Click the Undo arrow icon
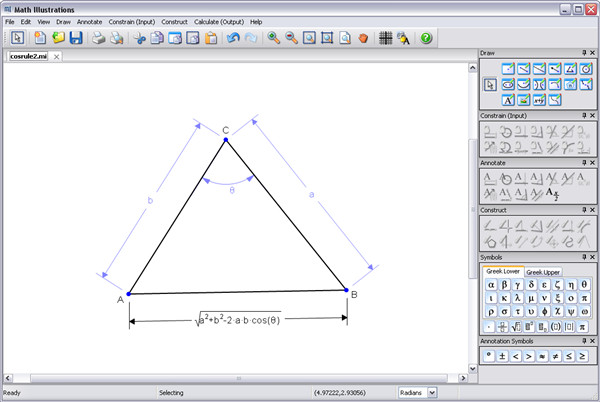Screen dimensions: 600x402 click(234, 39)
